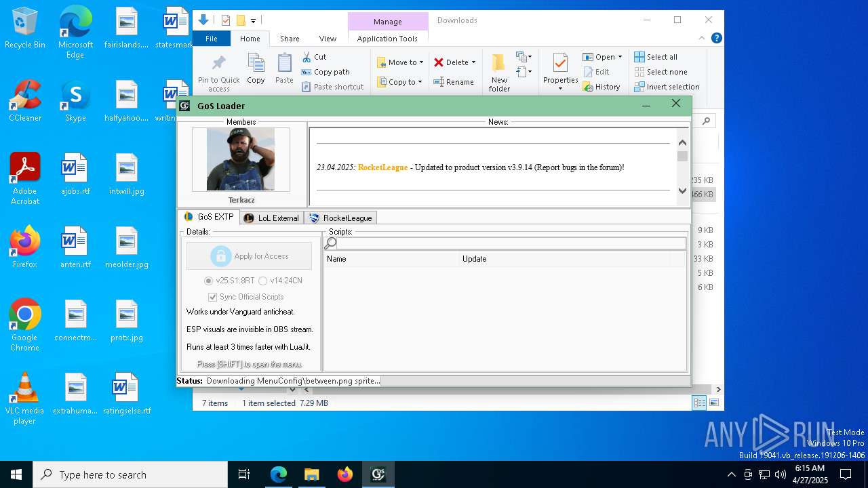Click Edit in the Explorer ribbon

click(x=595, y=72)
